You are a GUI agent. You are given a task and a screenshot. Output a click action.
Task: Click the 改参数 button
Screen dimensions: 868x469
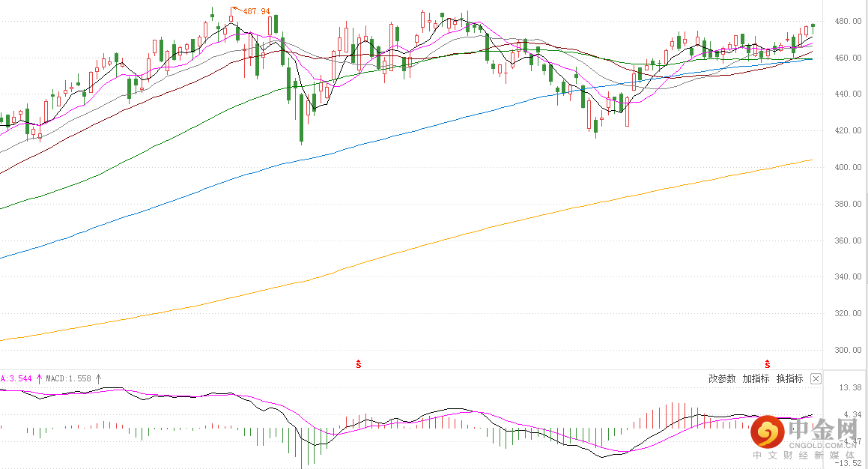(722, 379)
